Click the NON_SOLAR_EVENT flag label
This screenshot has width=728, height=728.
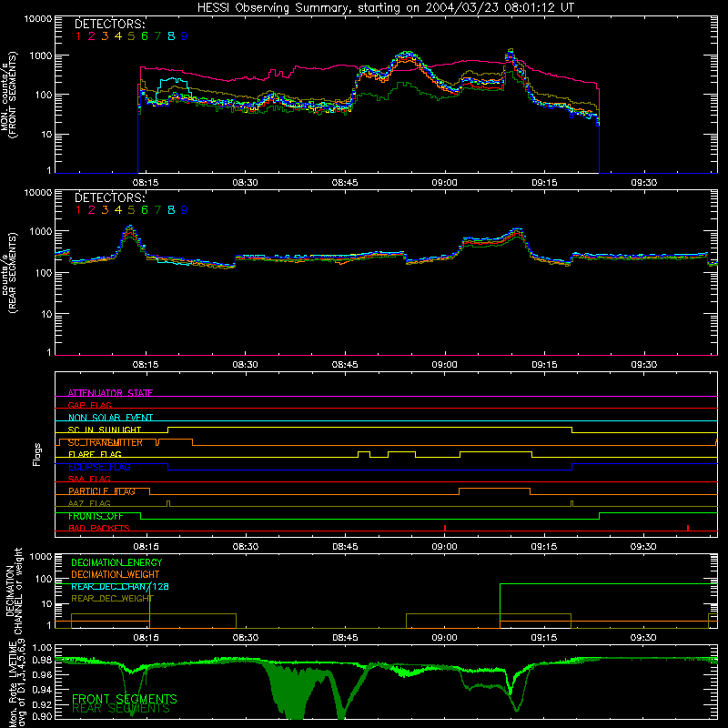click(x=110, y=418)
